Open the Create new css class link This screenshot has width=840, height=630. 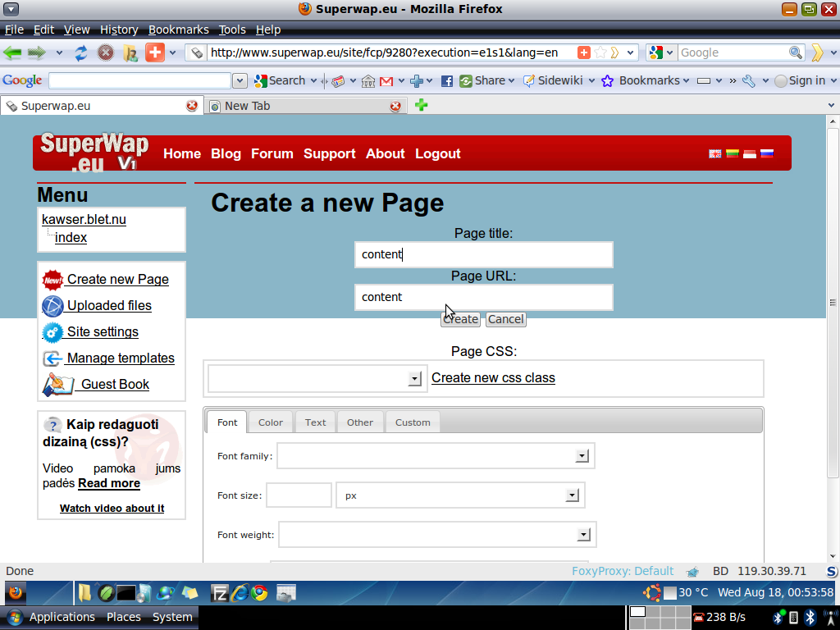pyautogui.click(x=493, y=377)
